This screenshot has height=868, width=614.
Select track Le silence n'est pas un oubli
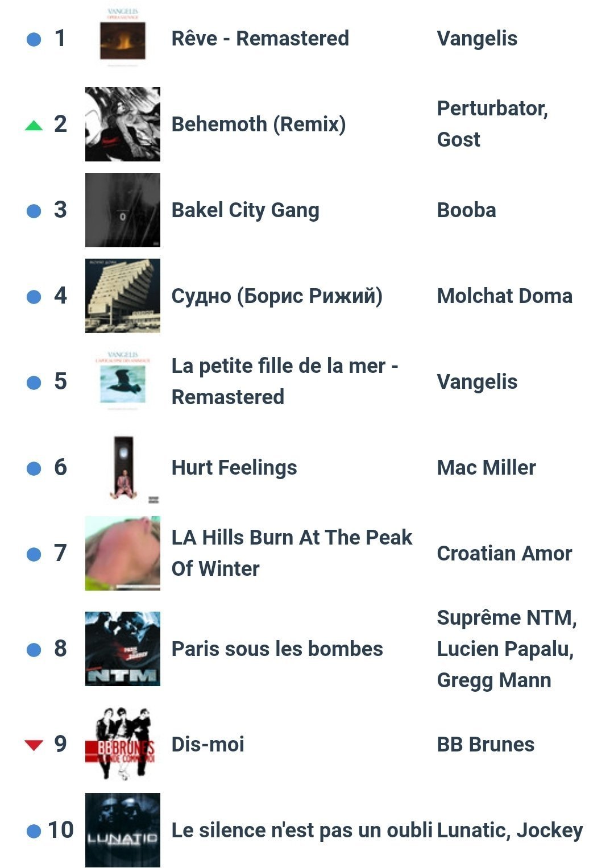(x=302, y=830)
